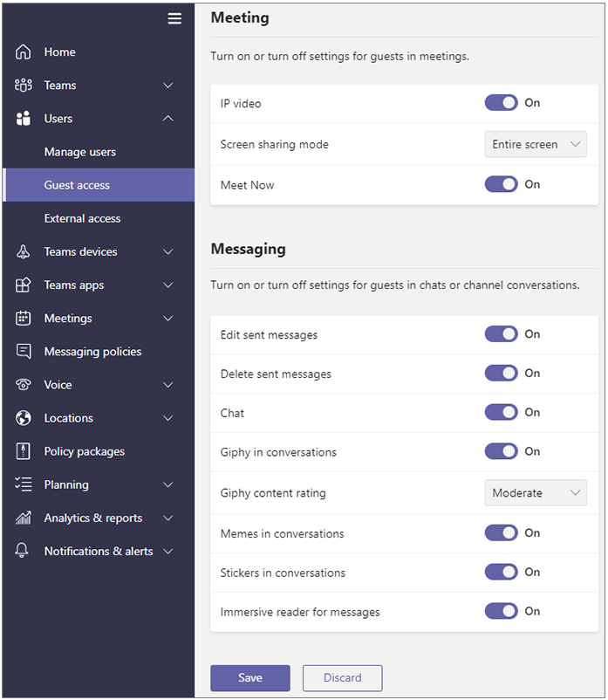Select the Guest access menu item
608x700 pixels.
click(99, 185)
